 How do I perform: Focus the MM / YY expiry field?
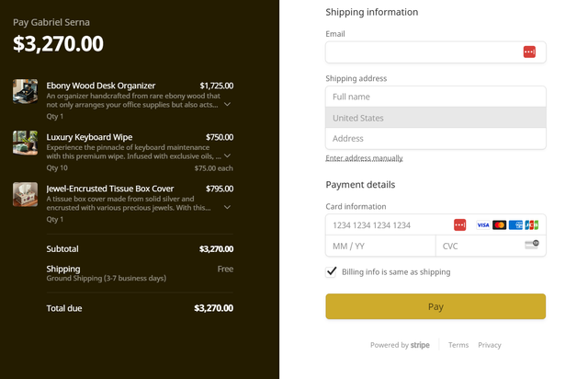click(x=380, y=247)
